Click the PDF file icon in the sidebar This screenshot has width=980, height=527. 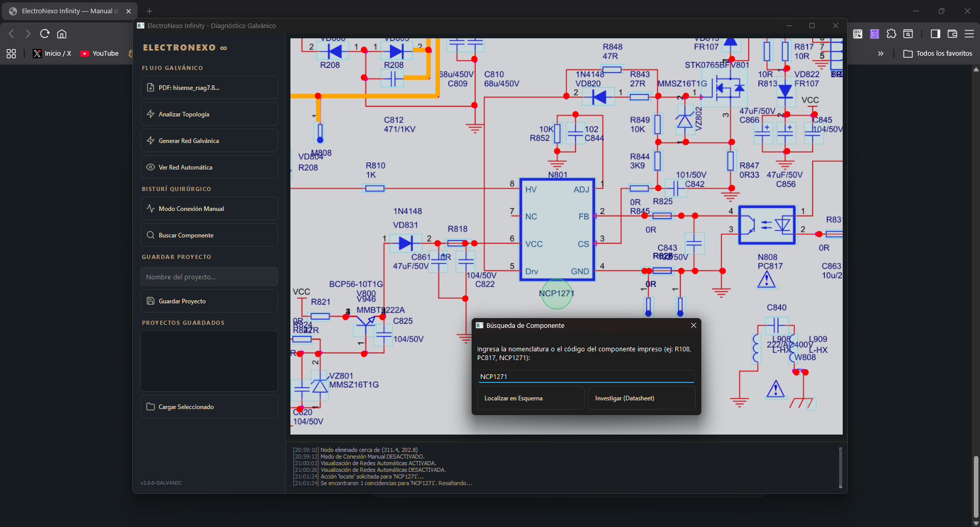(x=151, y=87)
